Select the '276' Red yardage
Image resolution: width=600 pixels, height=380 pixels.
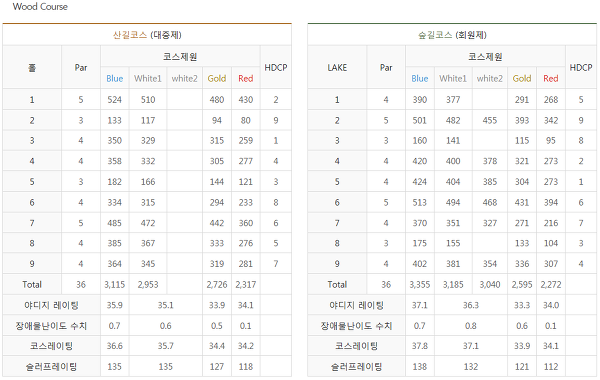[x=246, y=243]
